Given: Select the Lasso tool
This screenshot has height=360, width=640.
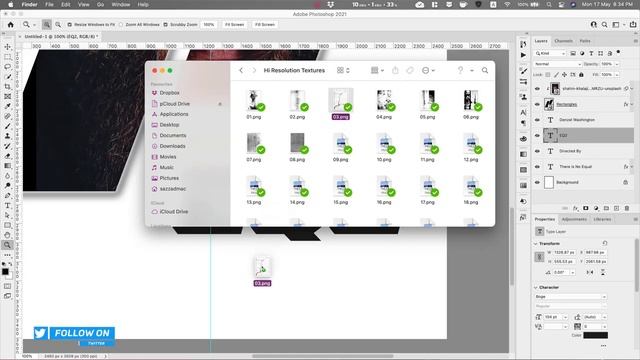Looking at the screenshot, I should (7, 67).
